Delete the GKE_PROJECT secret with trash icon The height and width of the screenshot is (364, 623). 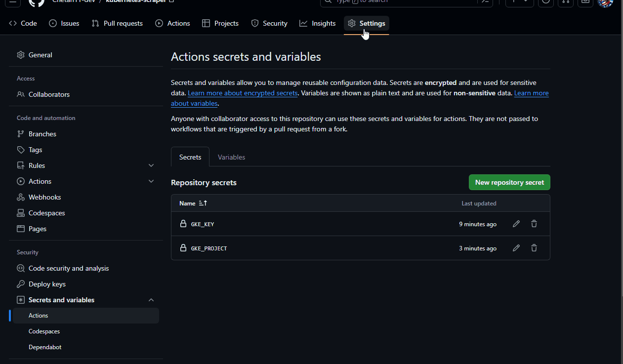point(534,248)
